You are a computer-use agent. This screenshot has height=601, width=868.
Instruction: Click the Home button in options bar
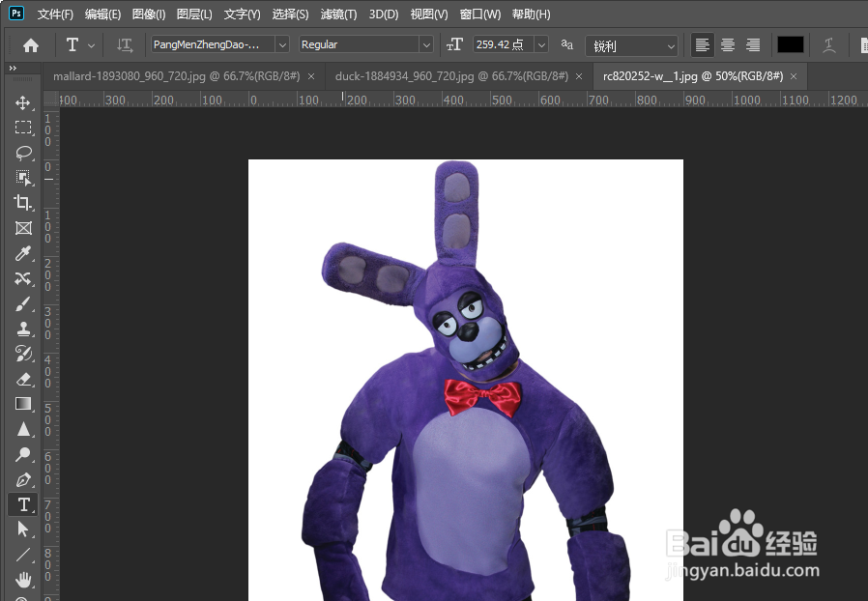[x=30, y=44]
